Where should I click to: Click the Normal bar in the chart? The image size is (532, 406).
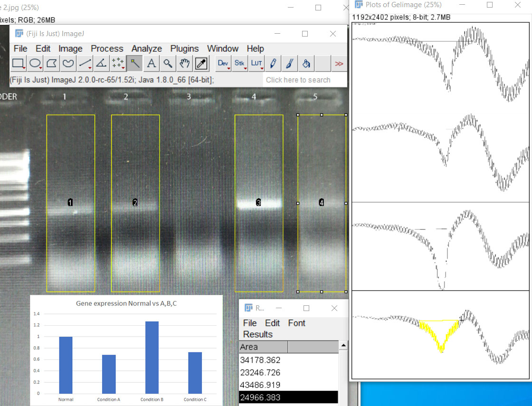coord(66,365)
